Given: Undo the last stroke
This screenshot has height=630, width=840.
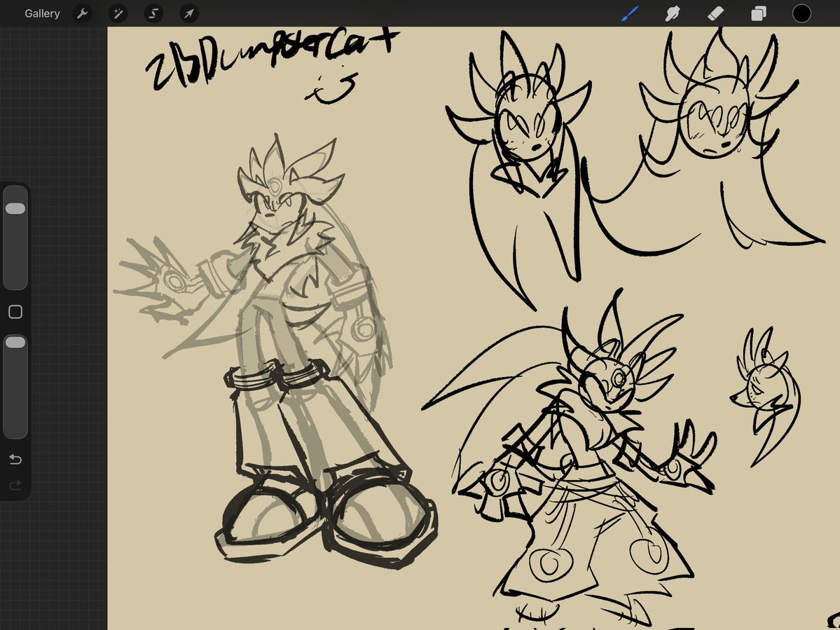Looking at the screenshot, I should 15,459.
